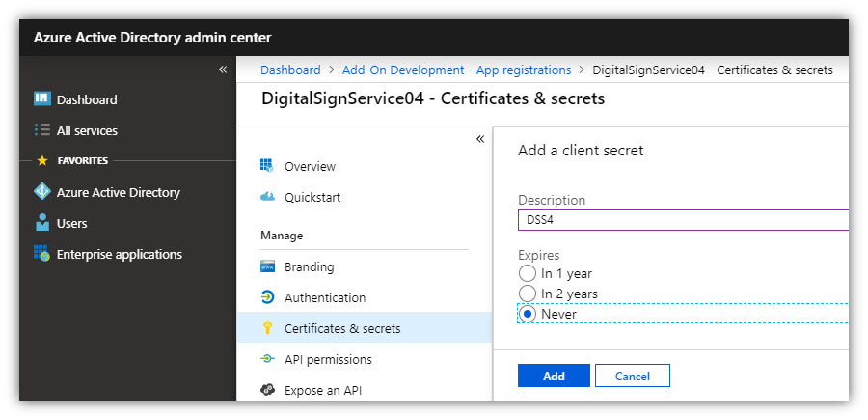868x420 pixels.
Task: Click the Add button
Action: point(554,376)
